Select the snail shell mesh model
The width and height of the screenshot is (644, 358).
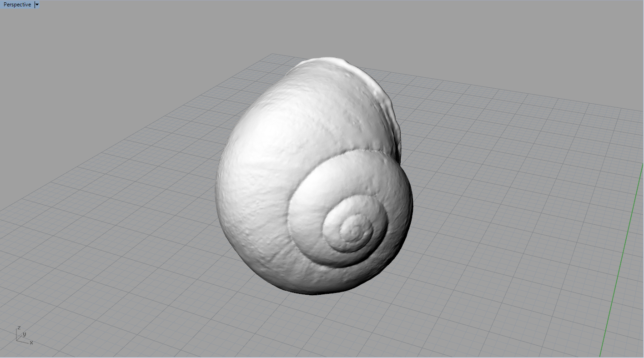tap(314, 176)
